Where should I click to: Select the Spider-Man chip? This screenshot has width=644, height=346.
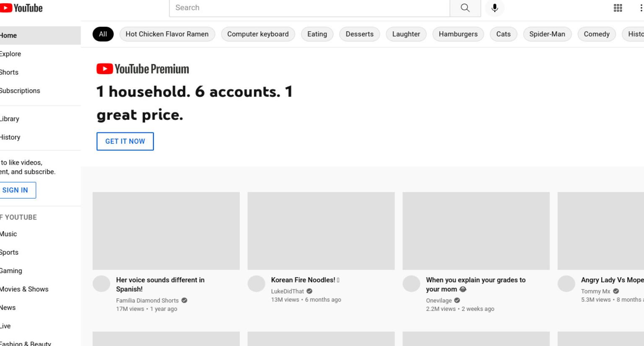pos(547,34)
